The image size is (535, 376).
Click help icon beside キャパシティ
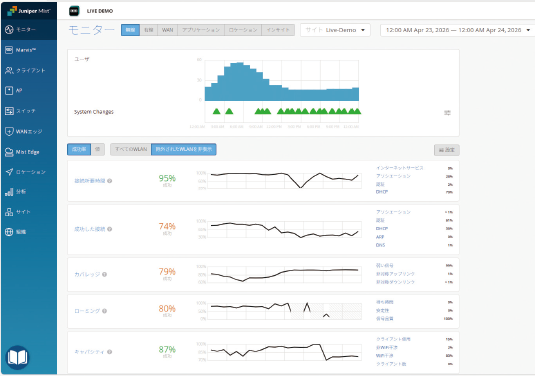coord(110,352)
